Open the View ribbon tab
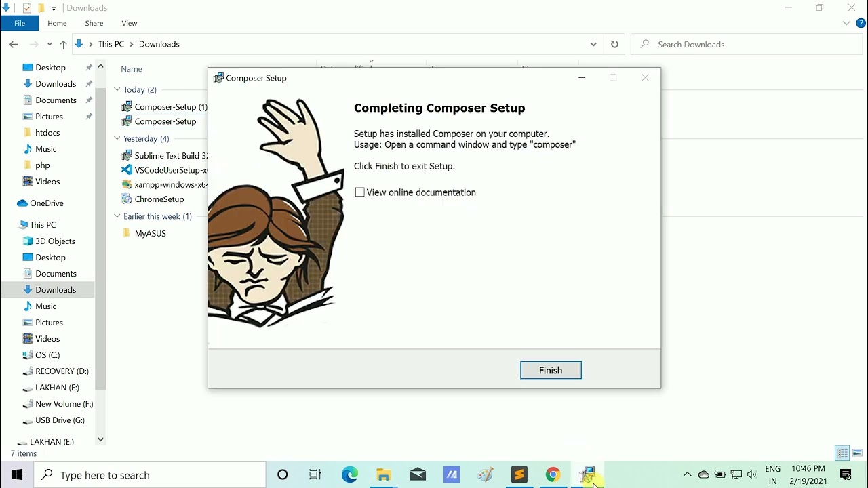The width and height of the screenshot is (868, 488). pyautogui.click(x=130, y=23)
